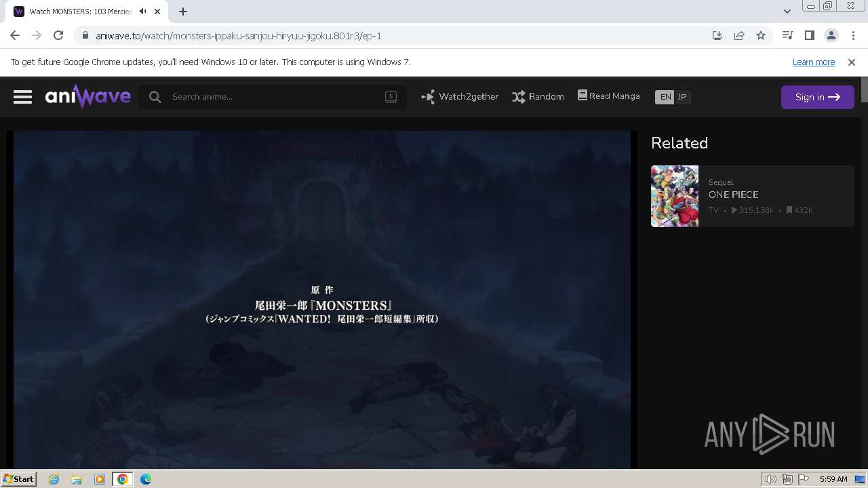Open Chrome profile avatar

831,35
